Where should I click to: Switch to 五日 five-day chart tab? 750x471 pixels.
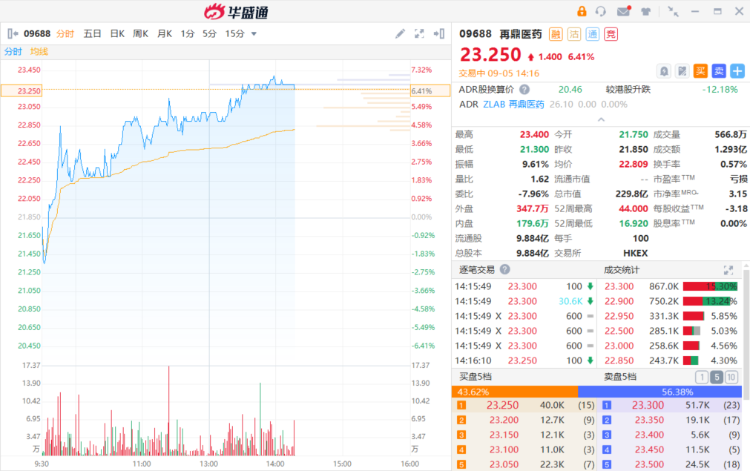coord(92,33)
